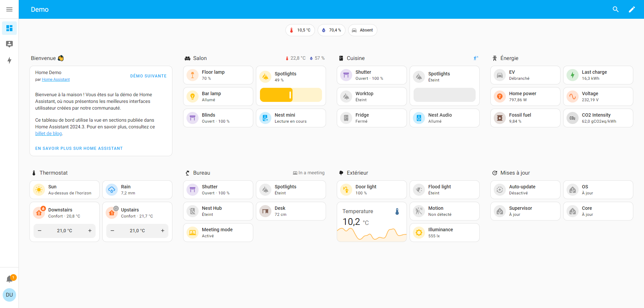Click the Absent presence badge

pyautogui.click(x=363, y=30)
